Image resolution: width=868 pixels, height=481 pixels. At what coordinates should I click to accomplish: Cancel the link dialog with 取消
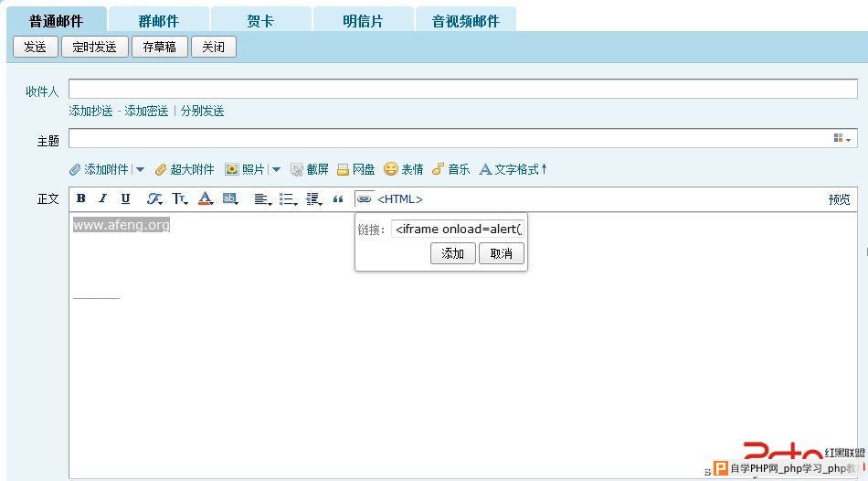[501, 254]
